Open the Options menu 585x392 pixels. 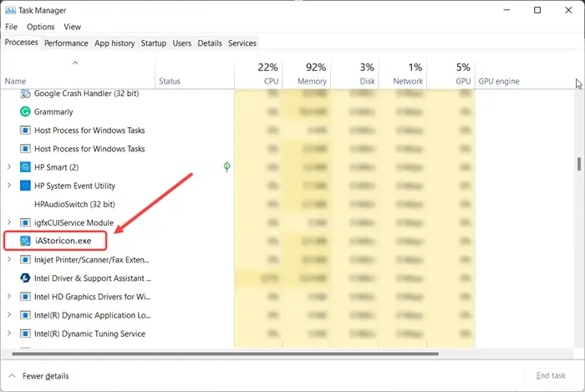[x=41, y=27]
